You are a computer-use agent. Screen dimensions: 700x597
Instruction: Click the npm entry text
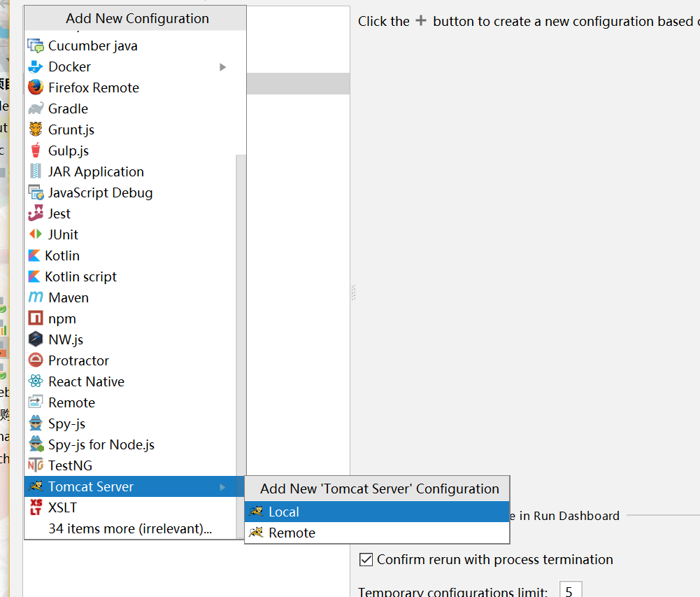(x=62, y=320)
